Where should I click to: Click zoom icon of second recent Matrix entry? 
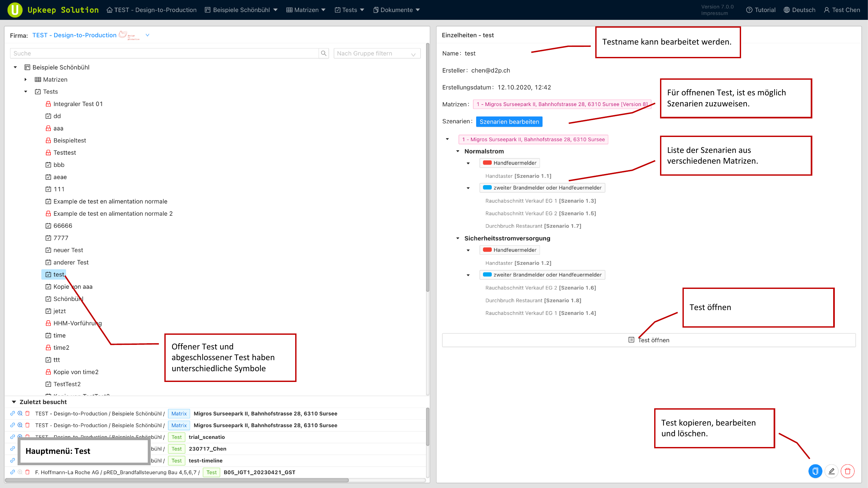click(x=20, y=425)
